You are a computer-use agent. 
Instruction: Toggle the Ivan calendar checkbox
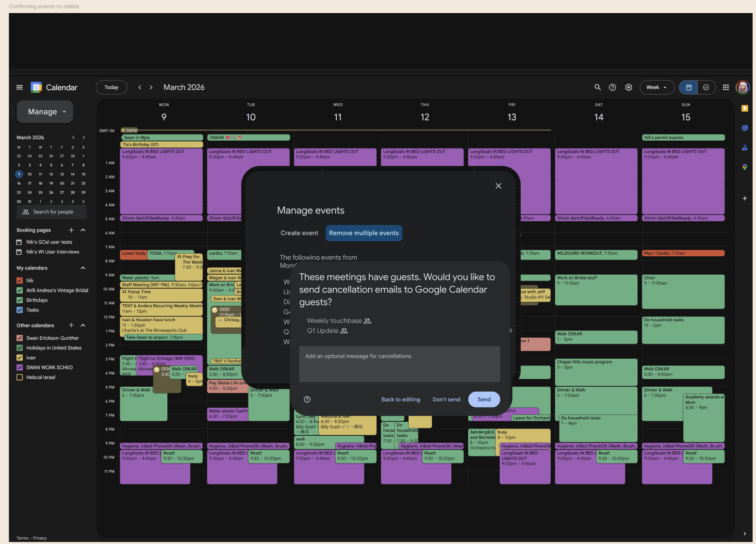[x=20, y=358]
